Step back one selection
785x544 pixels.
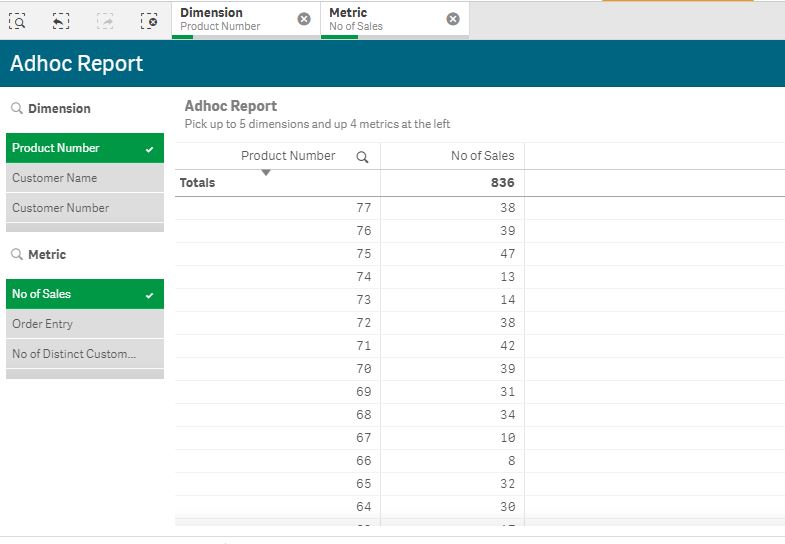coord(61,20)
